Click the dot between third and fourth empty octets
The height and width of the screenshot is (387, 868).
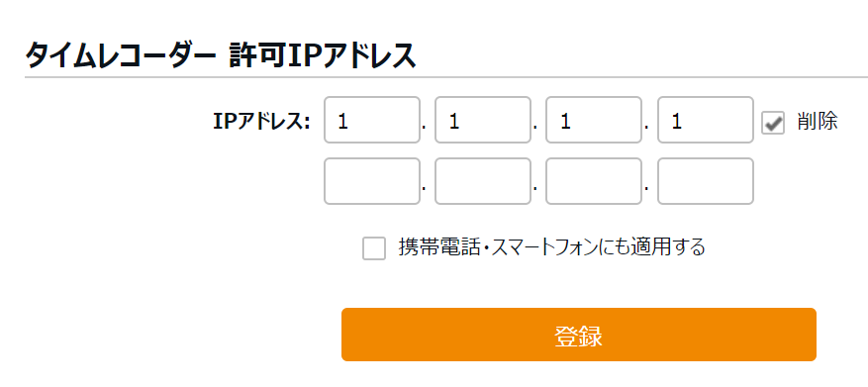tap(646, 188)
